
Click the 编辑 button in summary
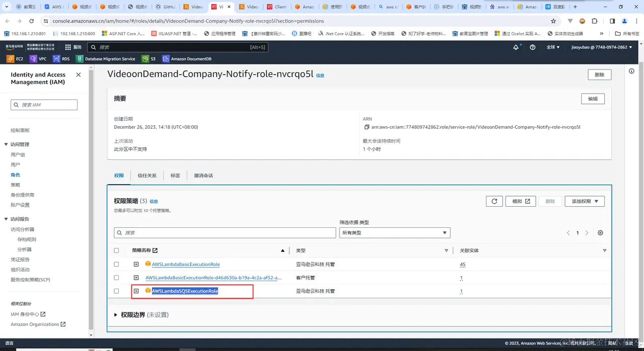click(x=593, y=99)
